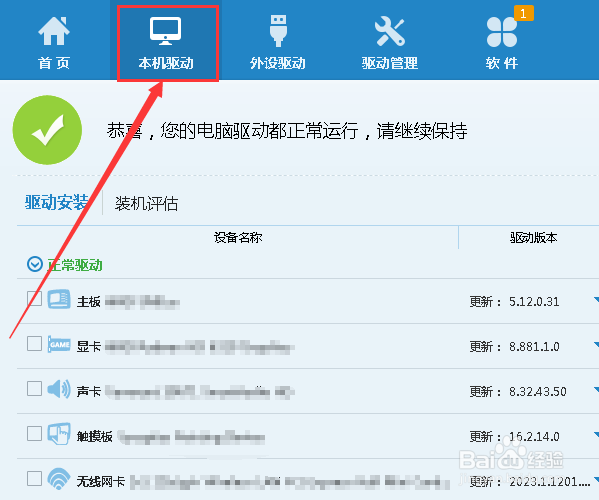This screenshot has width=599, height=500.
Task: Open version dropdown for 声卡 8.32.43.50
Action: click(x=596, y=389)
